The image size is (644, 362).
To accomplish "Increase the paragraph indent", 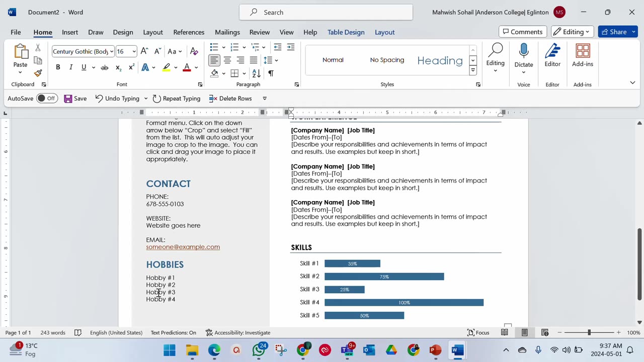I will click(x=291, y=47).
